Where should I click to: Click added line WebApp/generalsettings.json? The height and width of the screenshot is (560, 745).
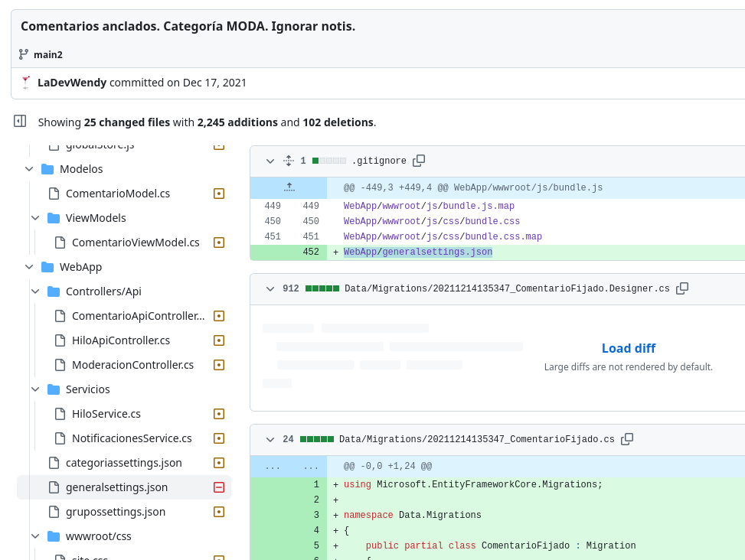point(417,252)
